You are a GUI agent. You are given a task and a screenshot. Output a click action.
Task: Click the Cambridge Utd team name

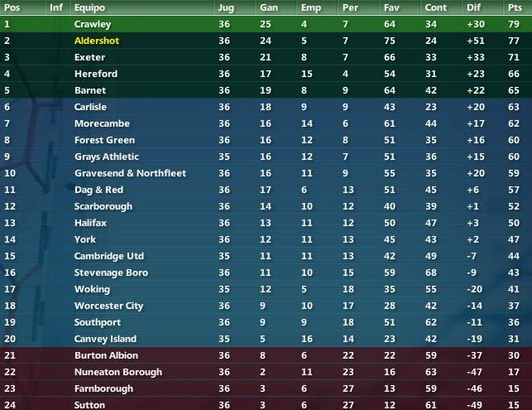[x=109, y=256]
